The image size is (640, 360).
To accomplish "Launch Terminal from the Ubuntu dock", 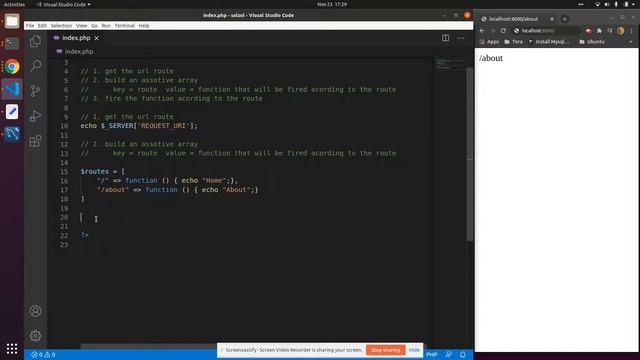I will tap(12, 43).
